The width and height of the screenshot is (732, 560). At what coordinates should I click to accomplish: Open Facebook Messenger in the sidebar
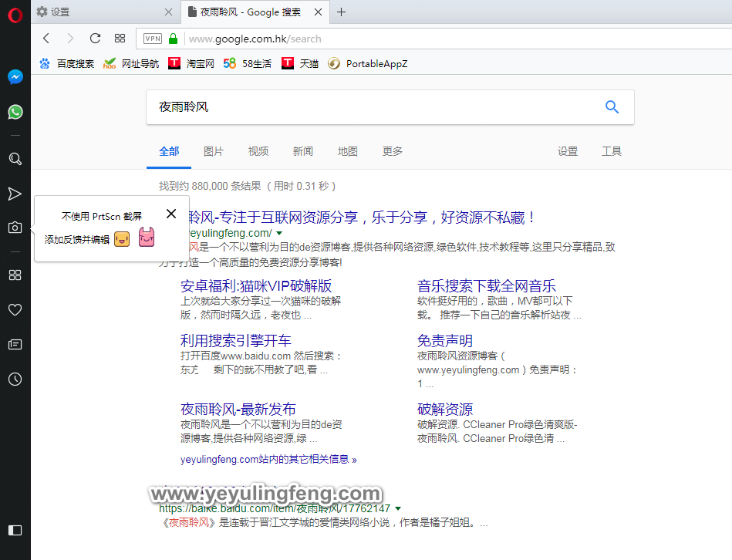click(15, 76)
